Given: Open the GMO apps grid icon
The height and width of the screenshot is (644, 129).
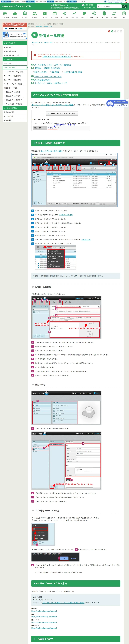Looking at the screenshot, I should point(105,2).
